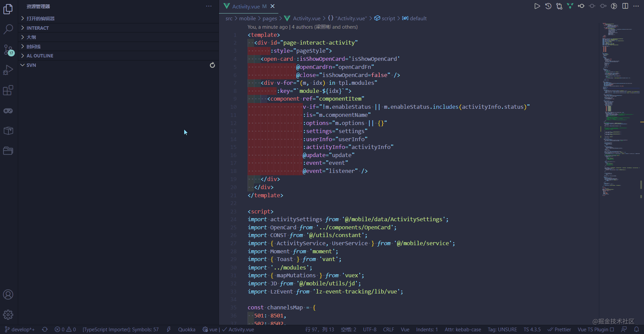Click src in the breadcrumb

(x=229, y=19)
